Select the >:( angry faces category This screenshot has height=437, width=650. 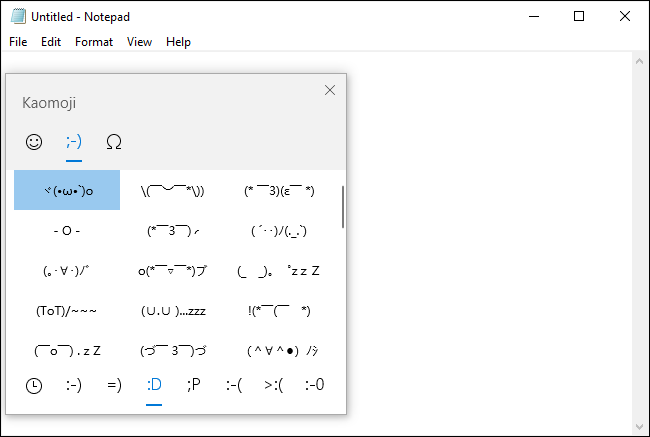pos(274,385)
